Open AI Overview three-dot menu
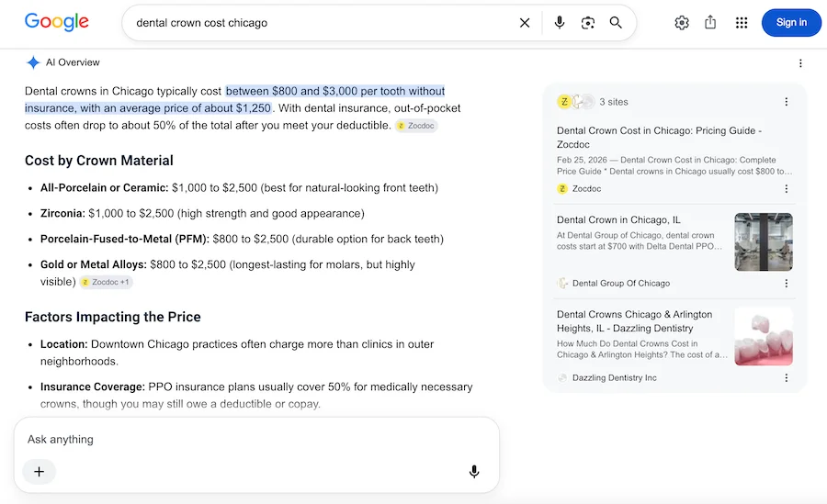The height and width of the screenshot is (504, 827). pos(800,63)
